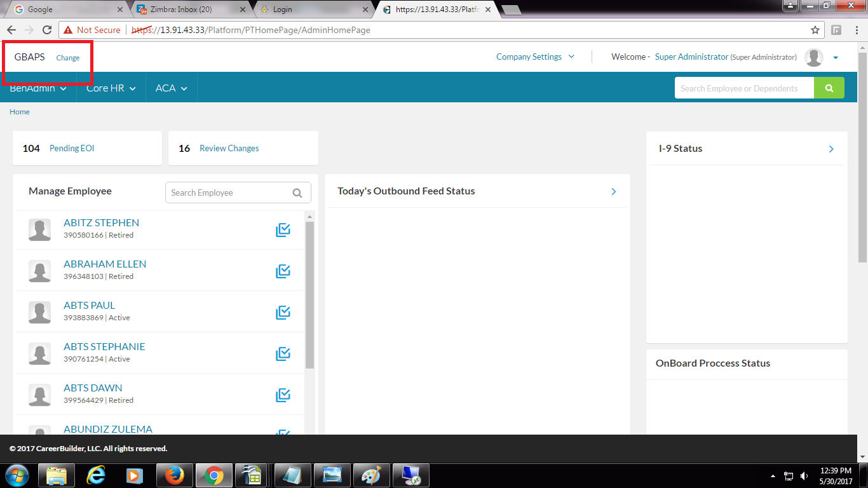This screenshot has height=488, width=868.
Task: Open the ACA navigation menu
Action: tap(171, 88)
